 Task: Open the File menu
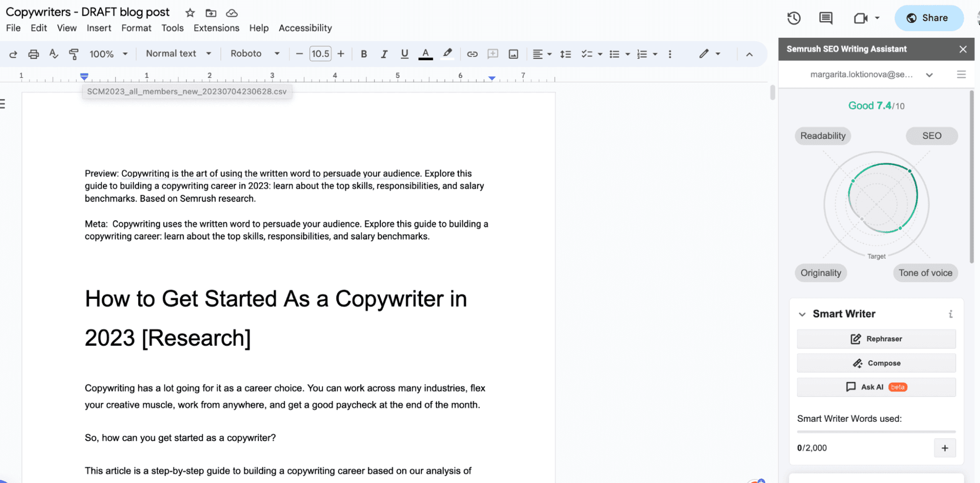[x=13, y=28]
